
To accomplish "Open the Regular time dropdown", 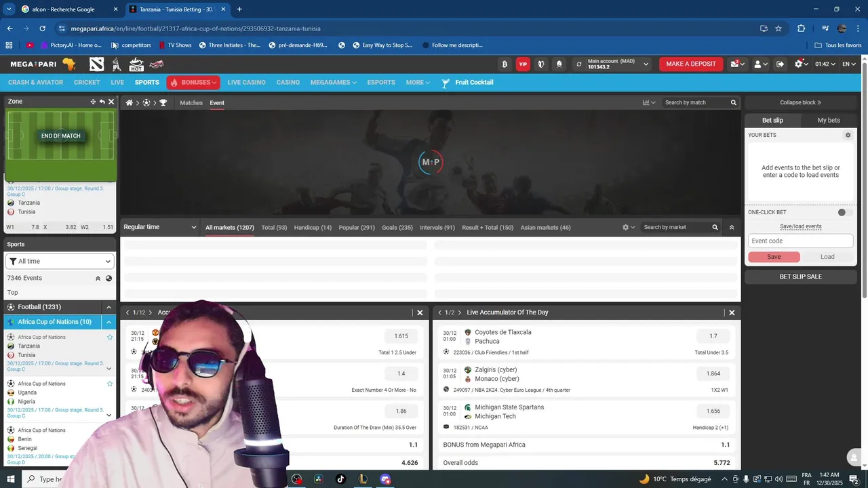I will [x=159, y=228].
